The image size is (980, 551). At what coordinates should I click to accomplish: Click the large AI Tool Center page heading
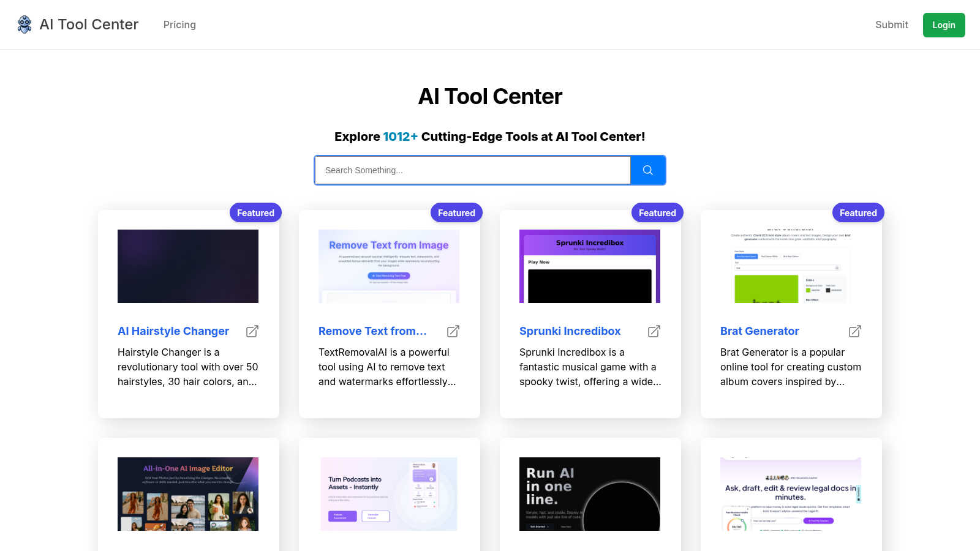click(490, 96)
